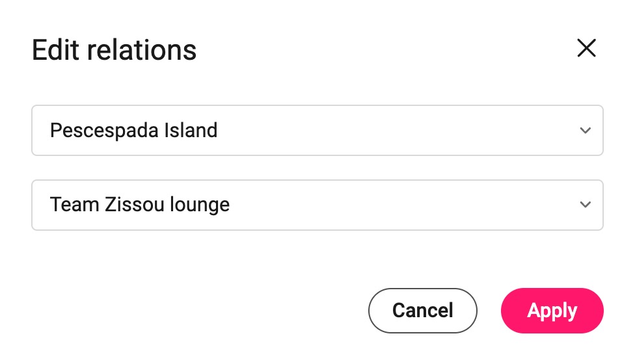
Task: Choose the pink Apply button
Action: (552, 311)
